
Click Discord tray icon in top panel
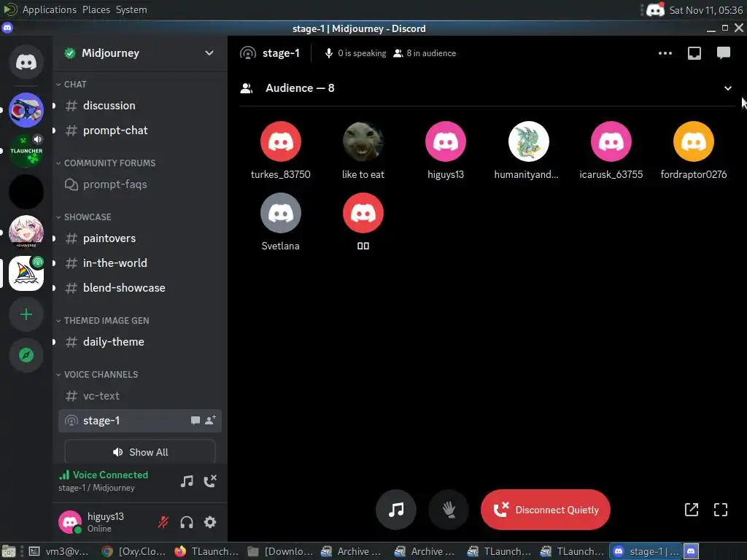pos(655,9)
